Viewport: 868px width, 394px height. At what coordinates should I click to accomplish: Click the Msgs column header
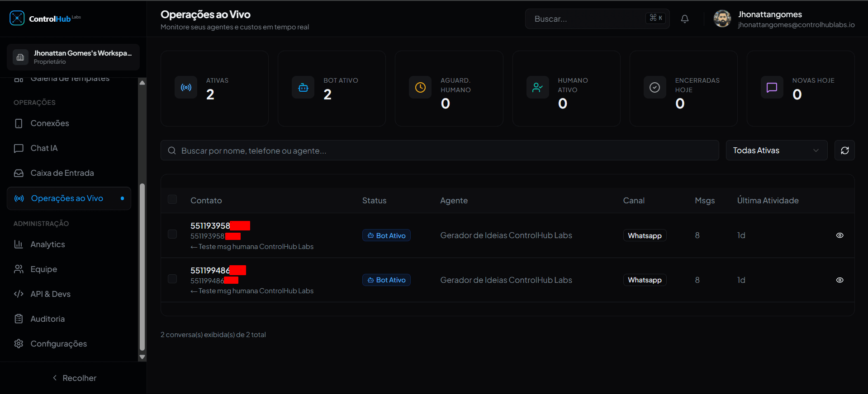tap(705, 201)
